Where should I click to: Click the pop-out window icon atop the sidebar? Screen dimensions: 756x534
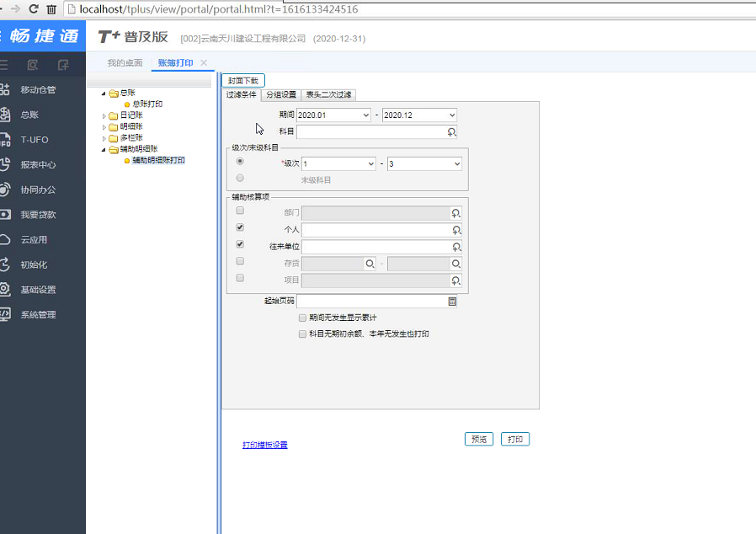tap(63, 65)
